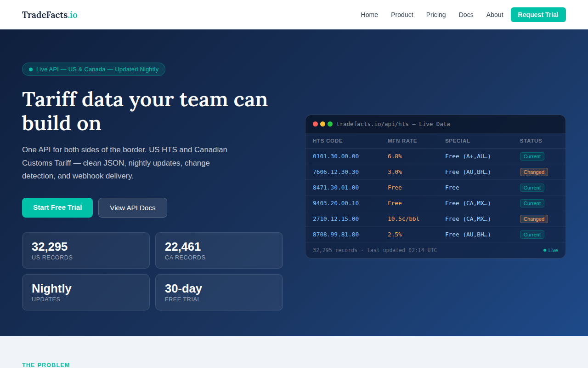
Task: Click Changed badge for 7606.12.30.30
Action: click(x=534, y=172)
